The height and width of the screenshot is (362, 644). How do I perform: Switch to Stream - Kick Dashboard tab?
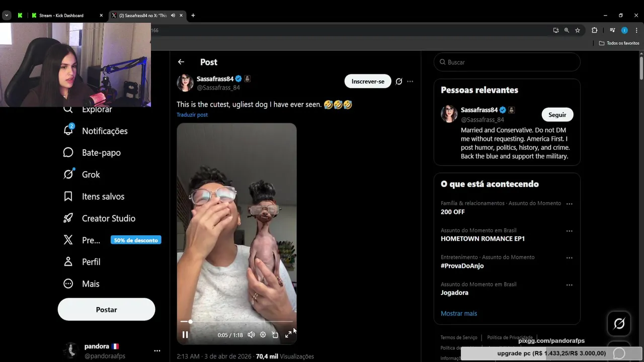(61, 16)
